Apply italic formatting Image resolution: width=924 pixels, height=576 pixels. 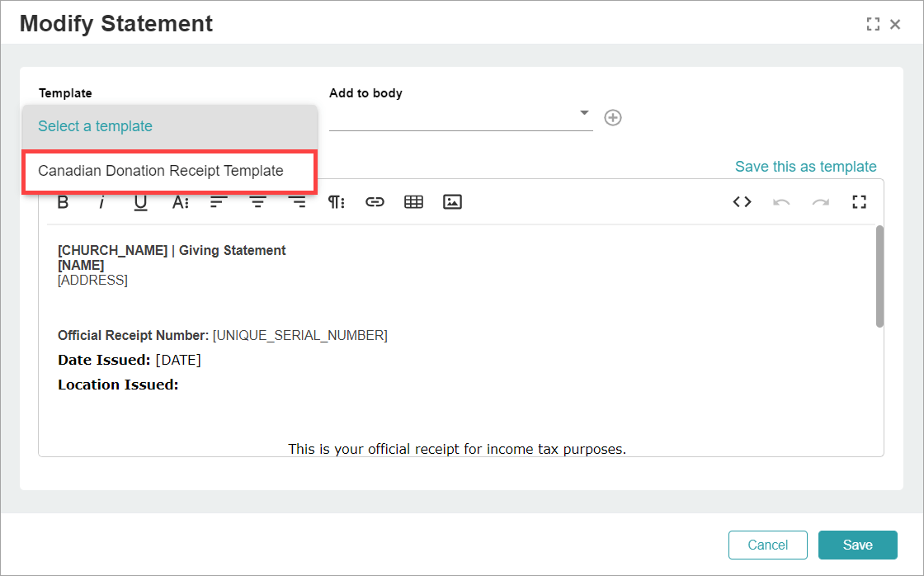[101, 202]
